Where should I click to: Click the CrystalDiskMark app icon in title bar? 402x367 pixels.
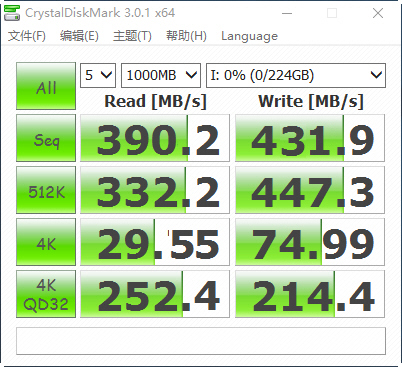click(12, 13)
